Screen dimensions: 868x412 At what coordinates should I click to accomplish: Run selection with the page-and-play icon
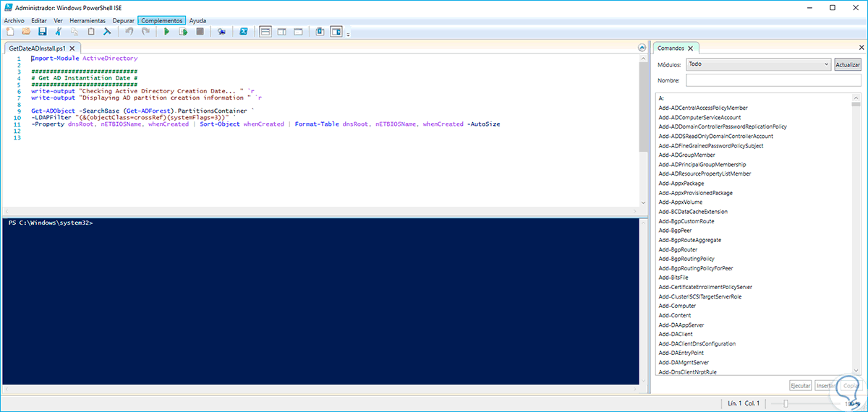[183, 32]
